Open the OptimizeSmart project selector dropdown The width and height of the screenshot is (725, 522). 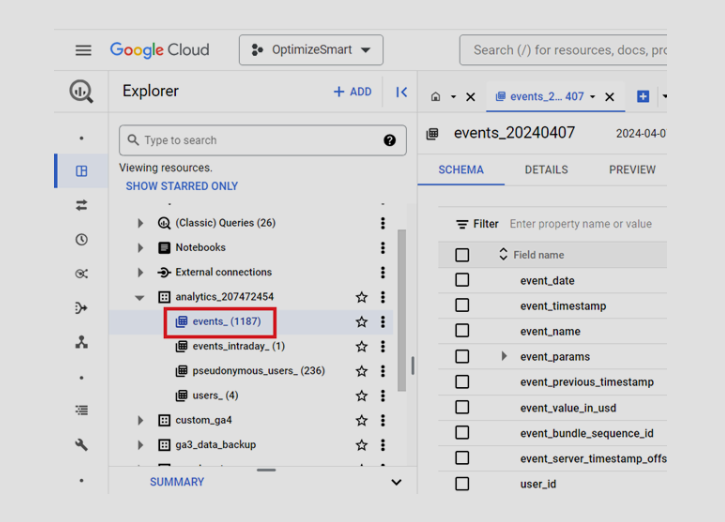coord(311,50)
